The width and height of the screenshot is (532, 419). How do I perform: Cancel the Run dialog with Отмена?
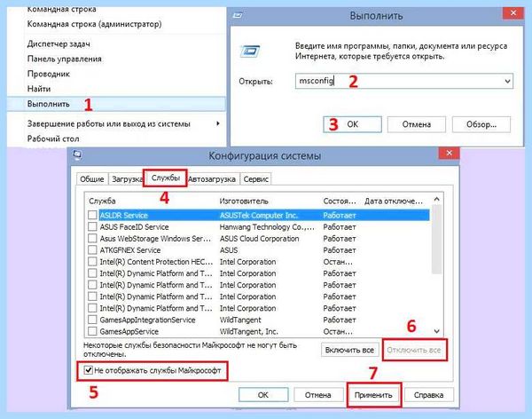[417, 124]
